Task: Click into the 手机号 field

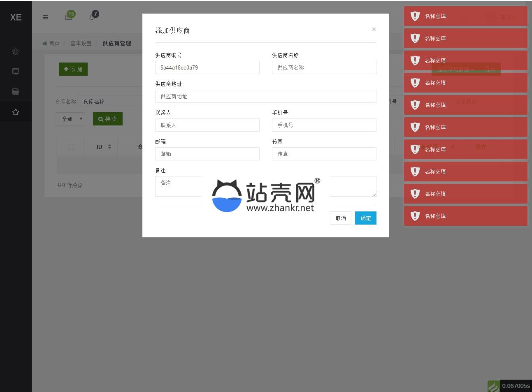Action: click(x=324, y=125)
